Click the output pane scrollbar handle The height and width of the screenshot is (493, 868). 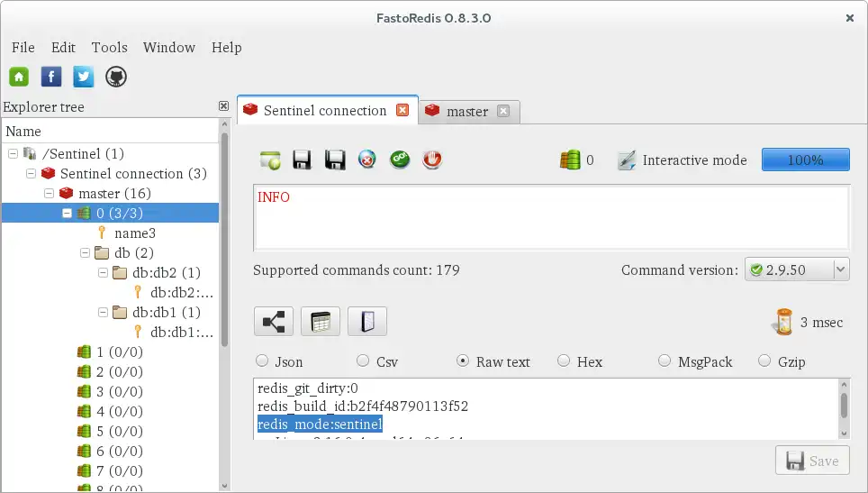(844, 405)
